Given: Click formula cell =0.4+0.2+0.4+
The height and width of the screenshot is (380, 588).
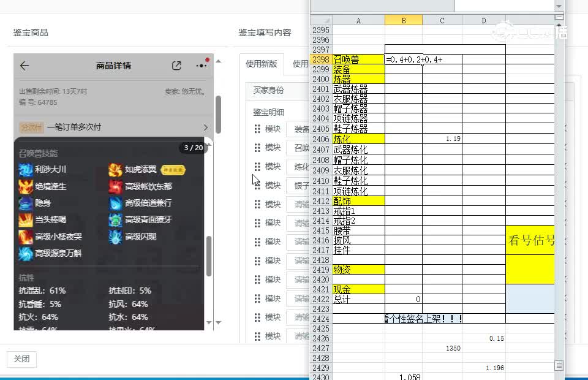Looking at the screenshot, I should [404, 59].
